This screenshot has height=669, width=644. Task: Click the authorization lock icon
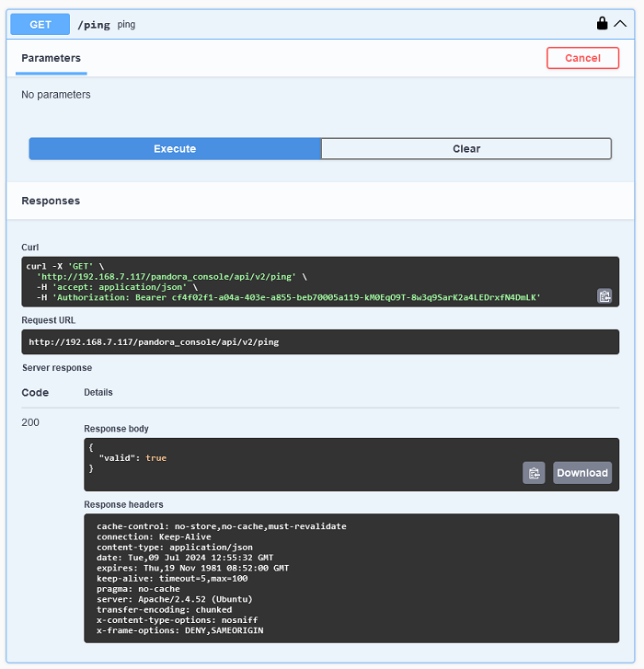click(x=602, y=24)
